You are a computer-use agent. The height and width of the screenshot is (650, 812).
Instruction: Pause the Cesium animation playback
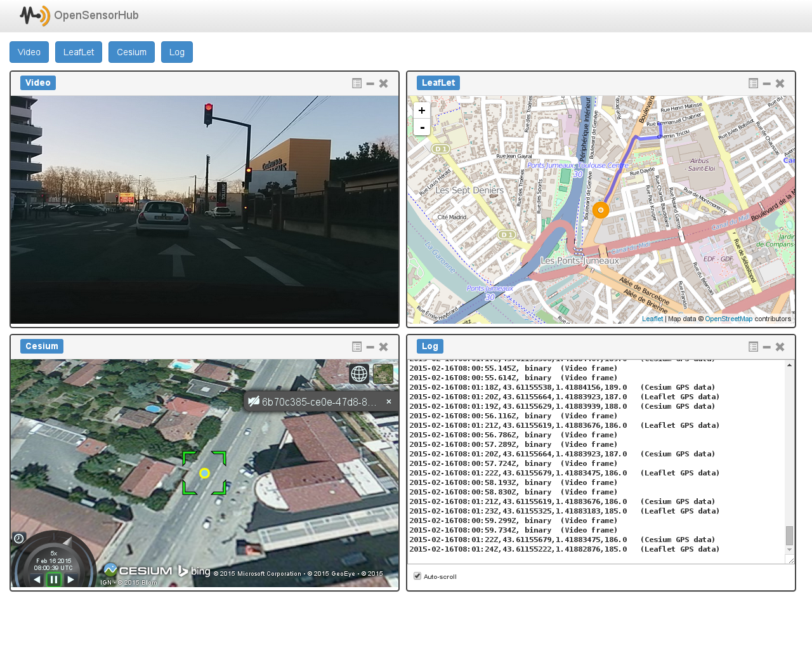click(x=54, y=579)
